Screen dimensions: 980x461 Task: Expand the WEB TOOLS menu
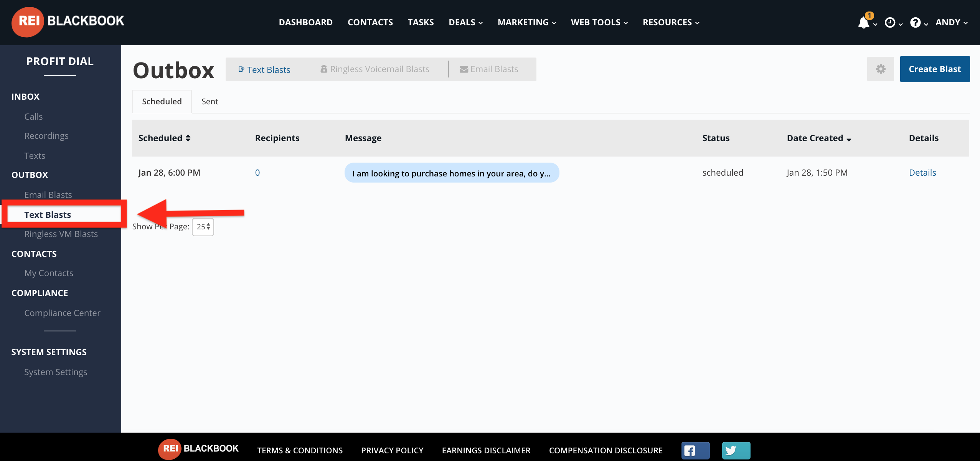point(599,22)
